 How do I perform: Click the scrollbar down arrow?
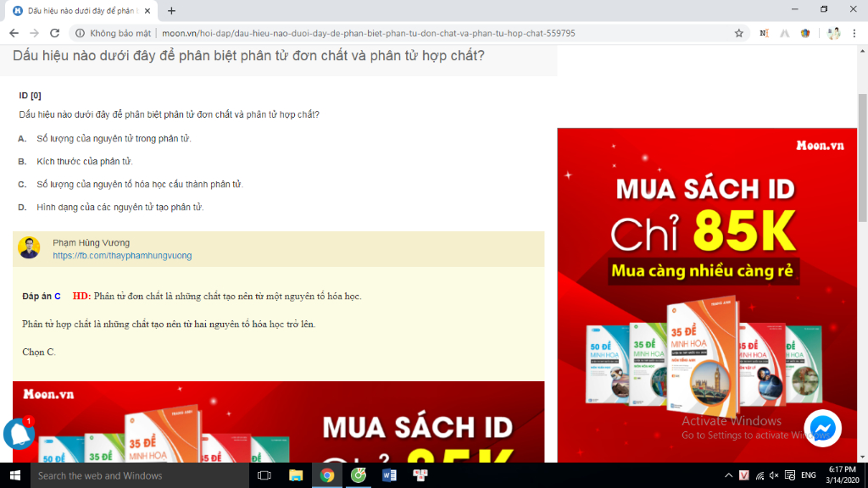862,457
